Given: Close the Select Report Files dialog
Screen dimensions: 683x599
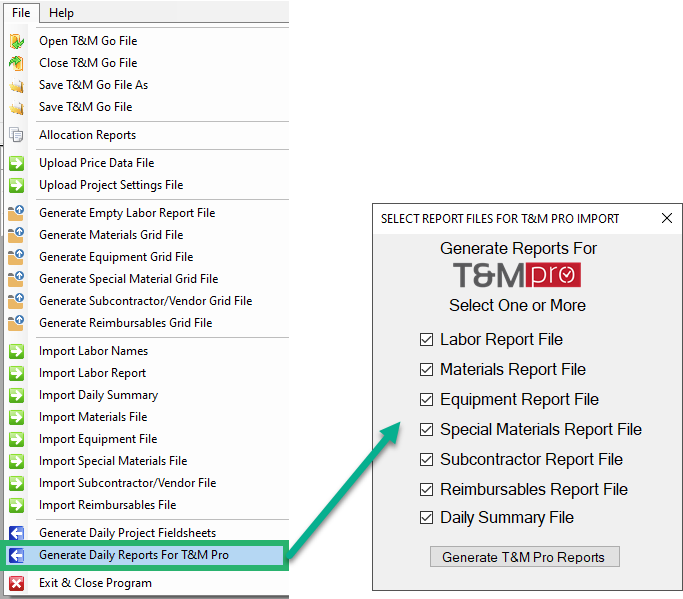Looking at the screenshot, I should [x=666, y=218].
